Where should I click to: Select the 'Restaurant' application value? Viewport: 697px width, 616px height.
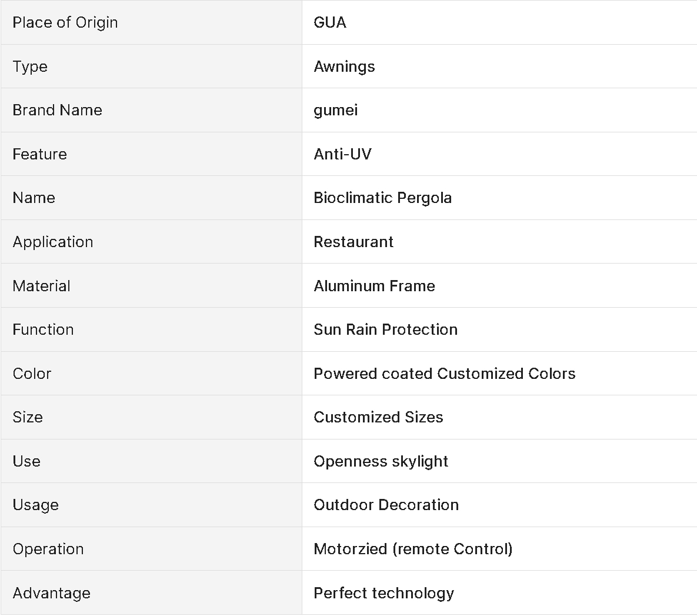pyautogui.click(x=353, y=242)
